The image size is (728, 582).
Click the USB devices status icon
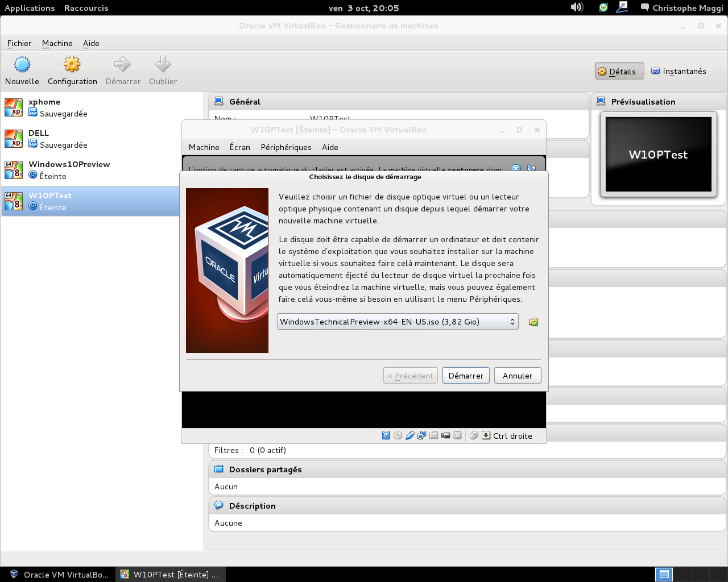click(x=410, y=435)
